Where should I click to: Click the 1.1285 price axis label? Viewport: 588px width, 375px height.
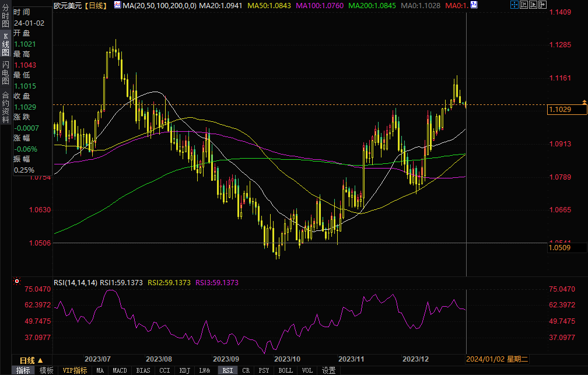[x=560, y=45]
